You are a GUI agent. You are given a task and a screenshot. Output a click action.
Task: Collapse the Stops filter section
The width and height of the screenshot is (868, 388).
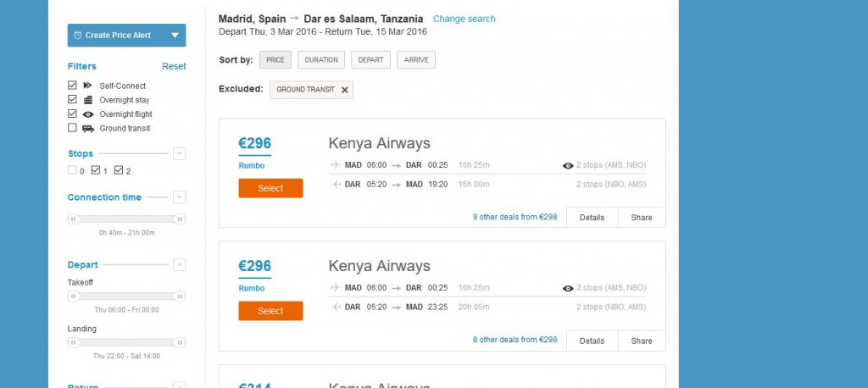pyautogui.click(x=179, y=154)
